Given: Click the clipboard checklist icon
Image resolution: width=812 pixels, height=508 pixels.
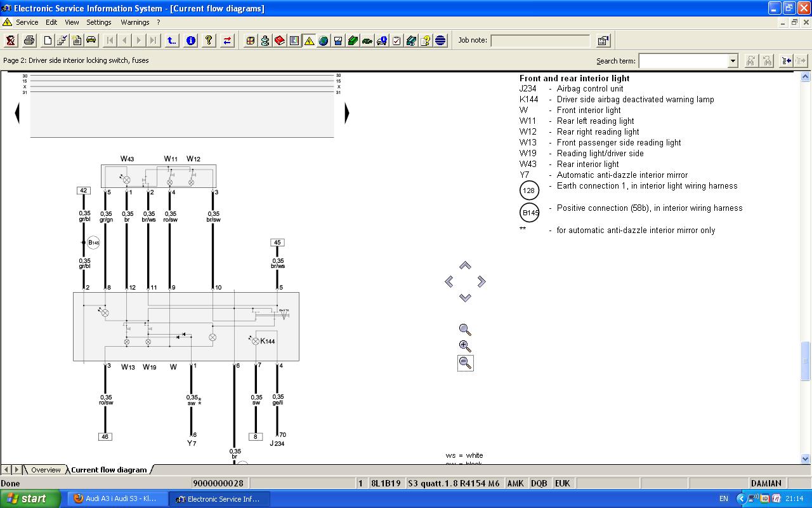Looking at the screenshot, I should (396, 41).
